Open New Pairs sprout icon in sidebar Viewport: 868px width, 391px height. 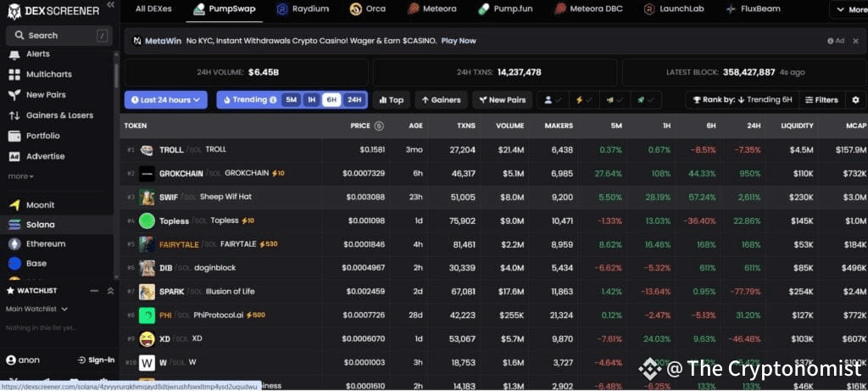click(14, 95)
